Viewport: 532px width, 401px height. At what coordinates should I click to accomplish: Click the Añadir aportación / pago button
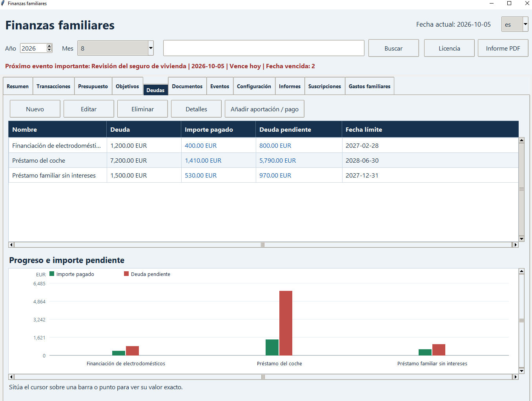(264, 109)
